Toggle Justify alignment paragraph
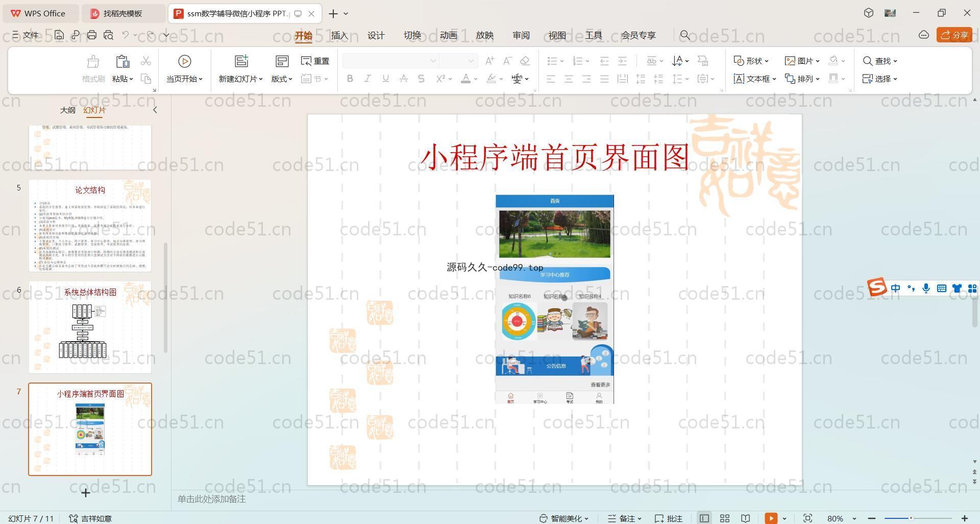Viewport: 980px width, 524px height. pyautogui.click(x=604, y=79)
